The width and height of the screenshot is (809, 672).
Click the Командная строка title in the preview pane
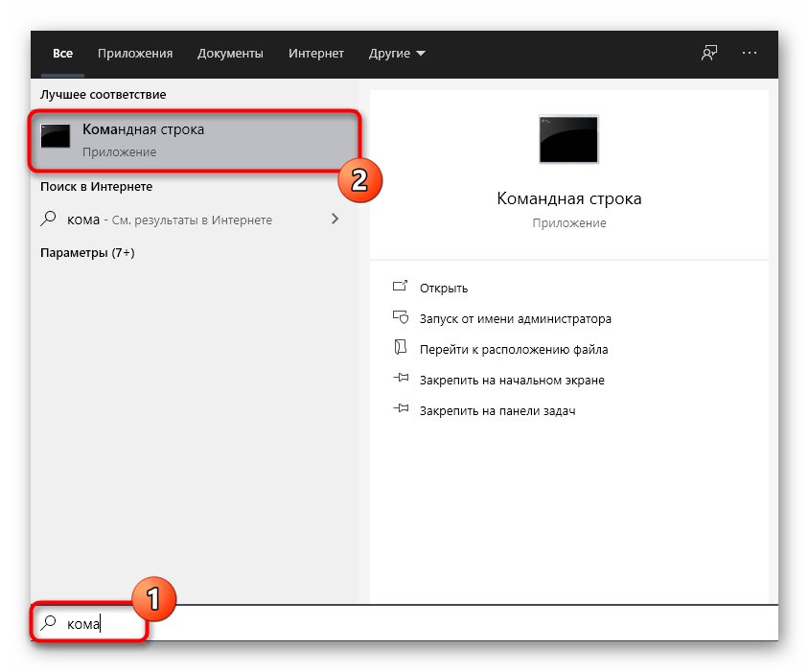coord(568,198)
